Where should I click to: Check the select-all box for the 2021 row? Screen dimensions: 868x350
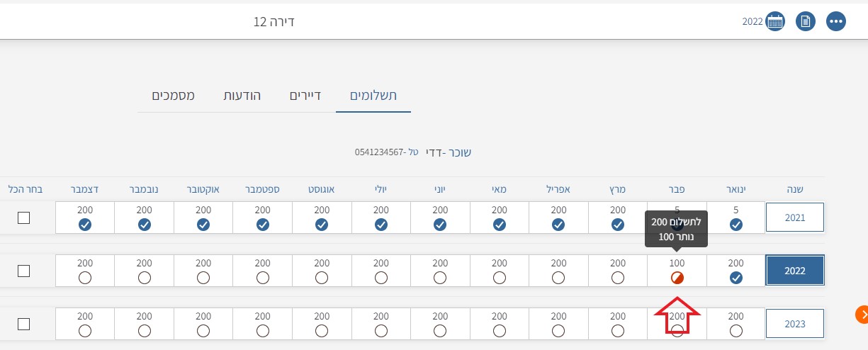coord(23,218)
